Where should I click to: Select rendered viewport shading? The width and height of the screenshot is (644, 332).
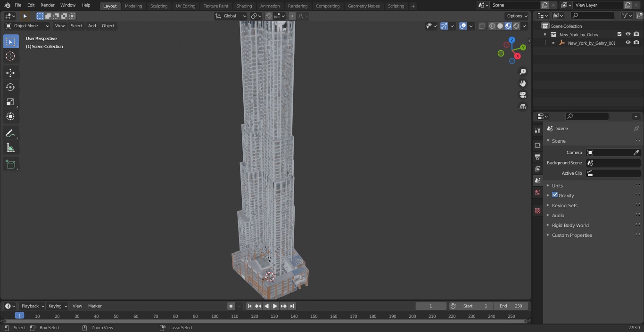[x=516, y=26]
